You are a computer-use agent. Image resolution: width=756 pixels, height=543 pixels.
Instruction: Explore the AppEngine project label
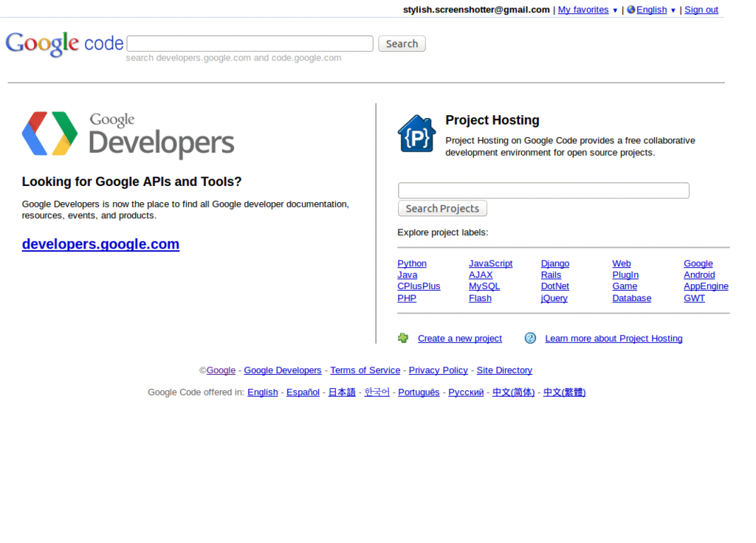pyautogui.click(x=706, y=286)
